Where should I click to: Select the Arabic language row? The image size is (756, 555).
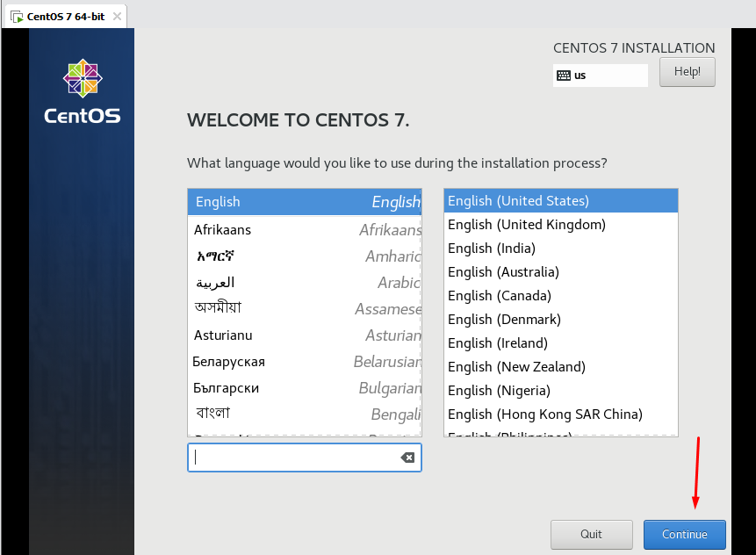coord(304,283)
